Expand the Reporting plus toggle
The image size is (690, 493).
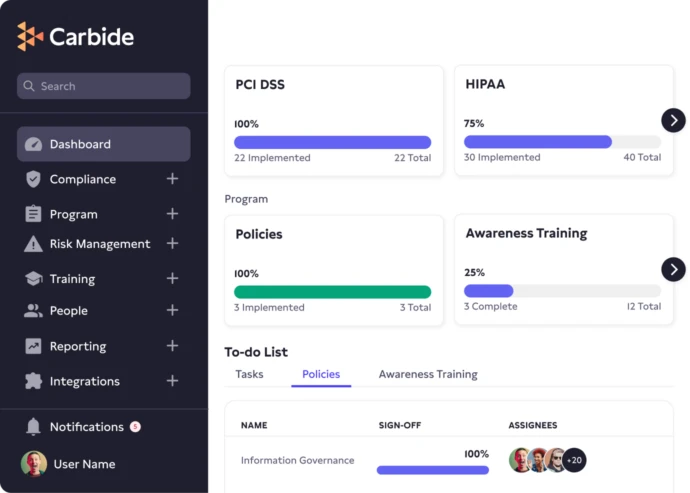[x=172, y=346]
